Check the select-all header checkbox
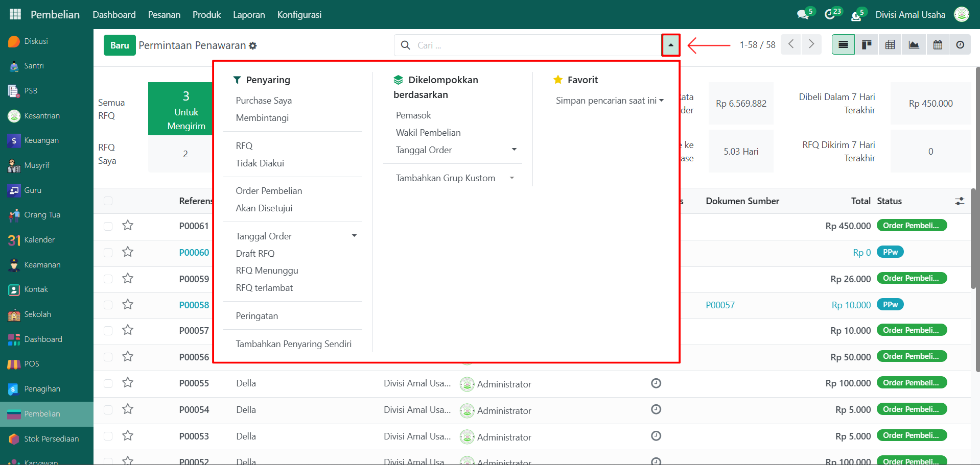Image resolution: width=980 pixels, height=465 pixels. pyautogui.click(x=108, y=201)
